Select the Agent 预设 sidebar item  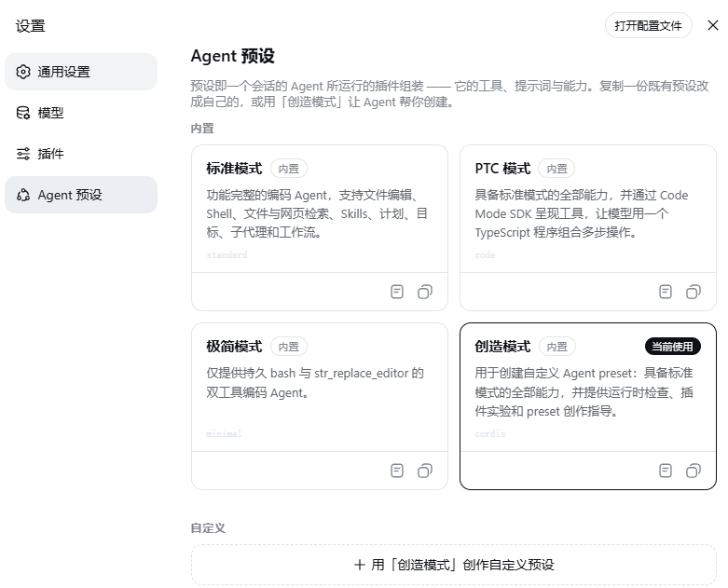click(81, 195)
